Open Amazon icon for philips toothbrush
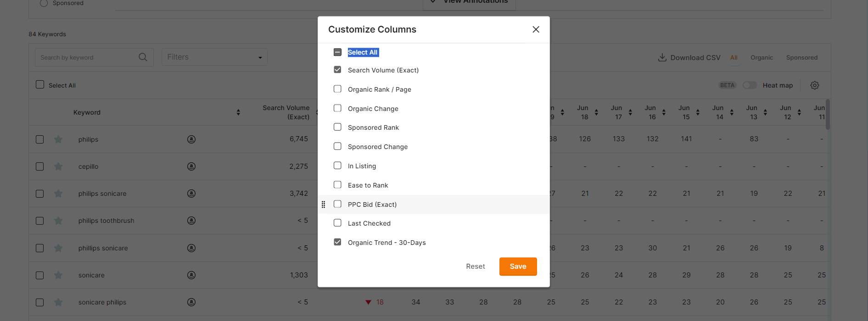The height and width of the screenshot is (321, 868). click(191, 221)
